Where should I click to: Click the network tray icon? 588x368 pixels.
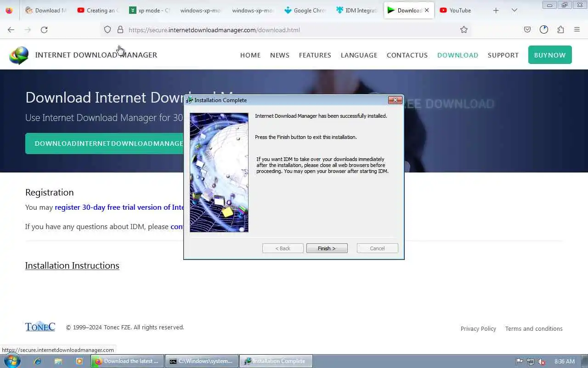(531, 362)
